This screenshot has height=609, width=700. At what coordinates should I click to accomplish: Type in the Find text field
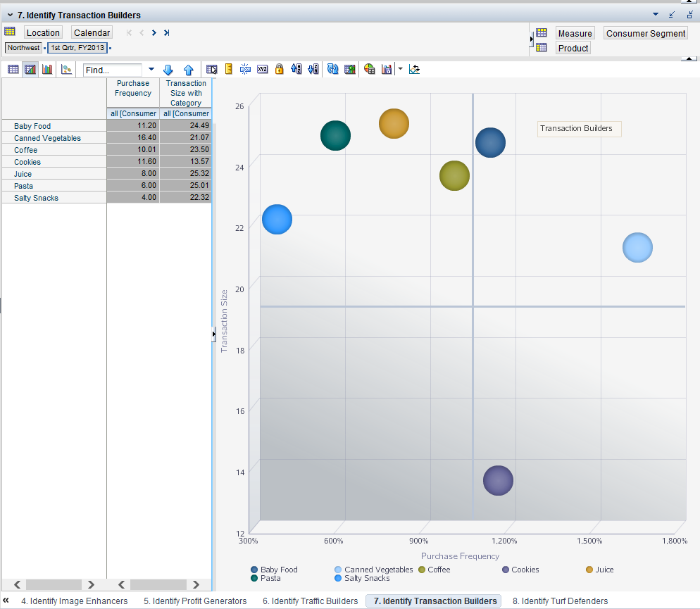tap(113, 70)
